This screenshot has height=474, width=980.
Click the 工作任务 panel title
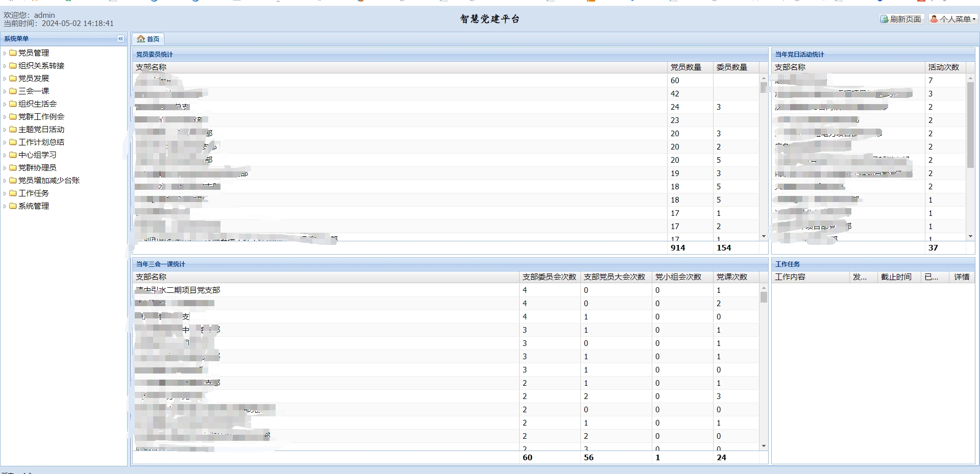click(788, 264)
